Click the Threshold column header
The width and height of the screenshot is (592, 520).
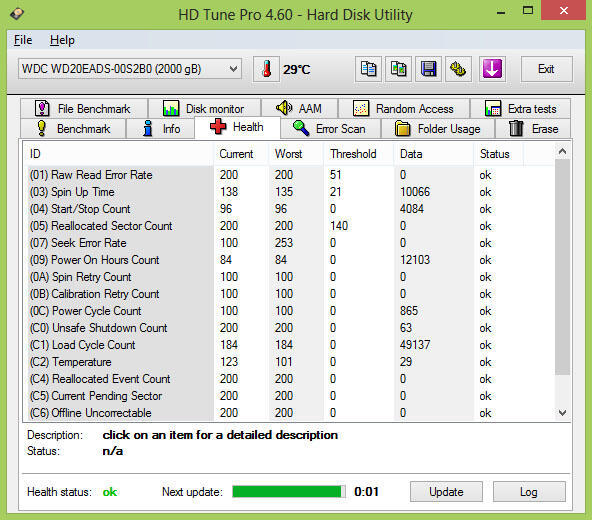tap(359, 154)
